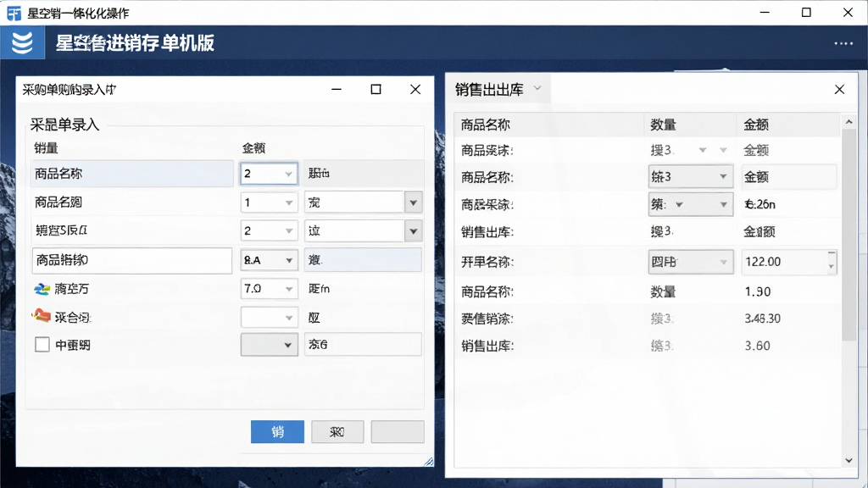Minimize the main application window

765,12
